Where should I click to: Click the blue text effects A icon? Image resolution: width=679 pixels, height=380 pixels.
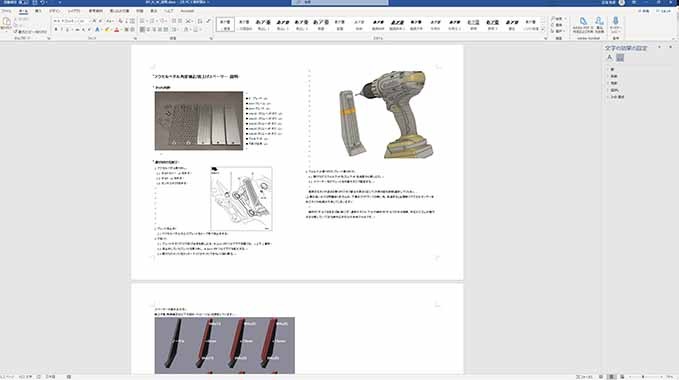(x=97, y=29)
